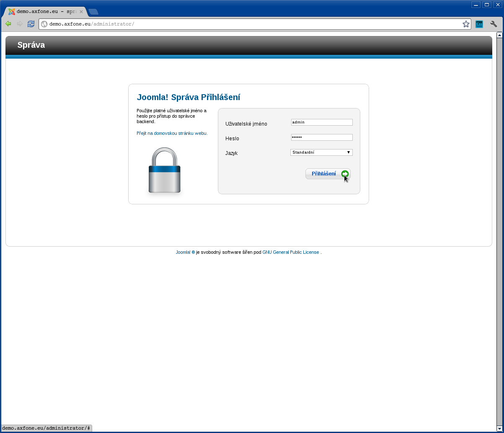Open the Jazyk language dropdown
This screenshot has width=504, height=433.
coord(321,152)
